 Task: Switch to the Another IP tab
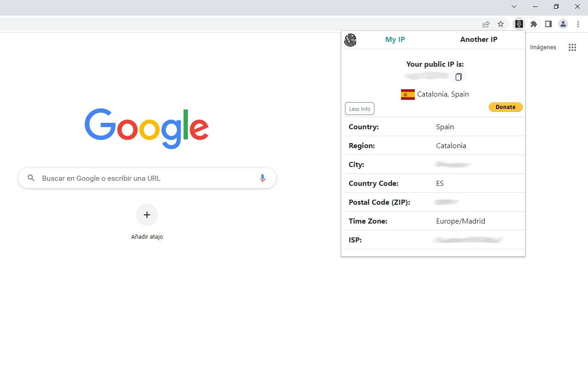click(x=479, y=40)
